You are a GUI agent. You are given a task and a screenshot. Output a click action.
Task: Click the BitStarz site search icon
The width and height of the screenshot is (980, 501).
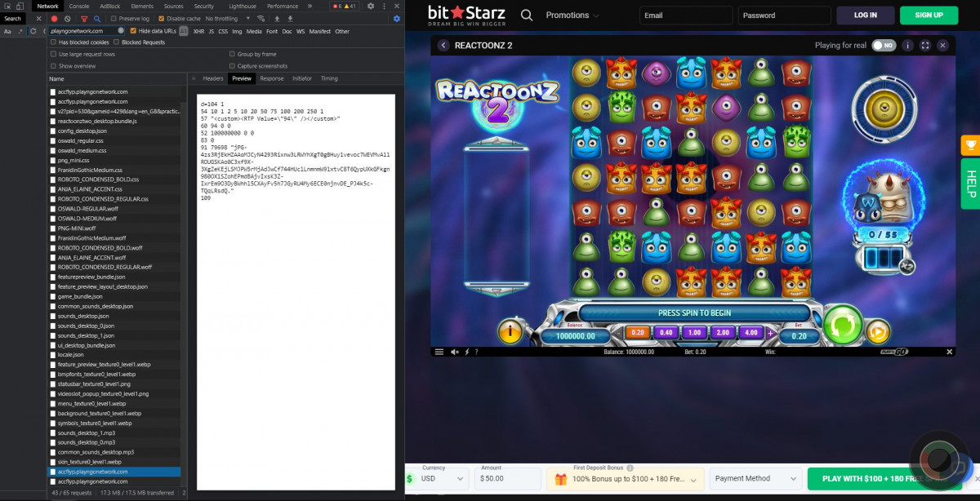coord(527,15)
